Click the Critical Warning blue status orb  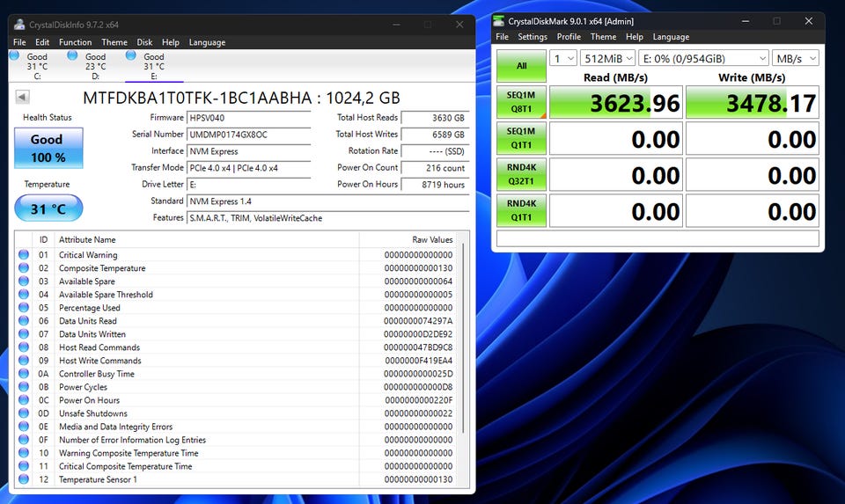click(24, 255)
